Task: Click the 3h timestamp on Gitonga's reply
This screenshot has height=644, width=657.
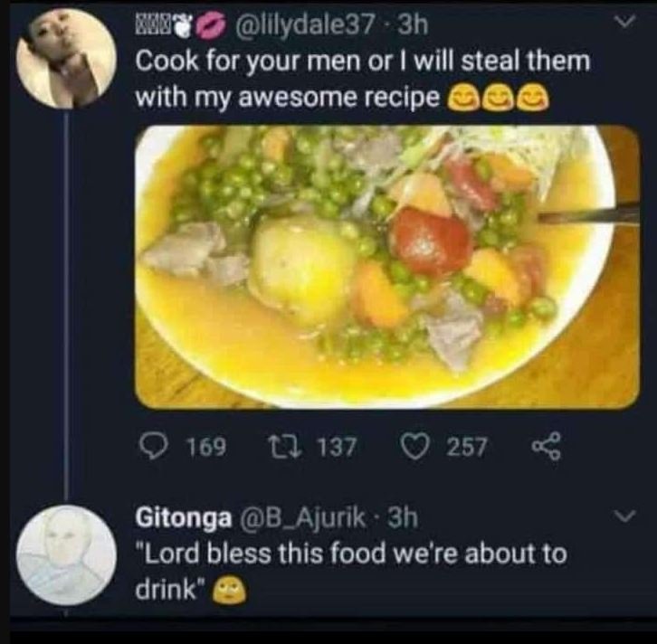Action: click(x=402, y=519)
